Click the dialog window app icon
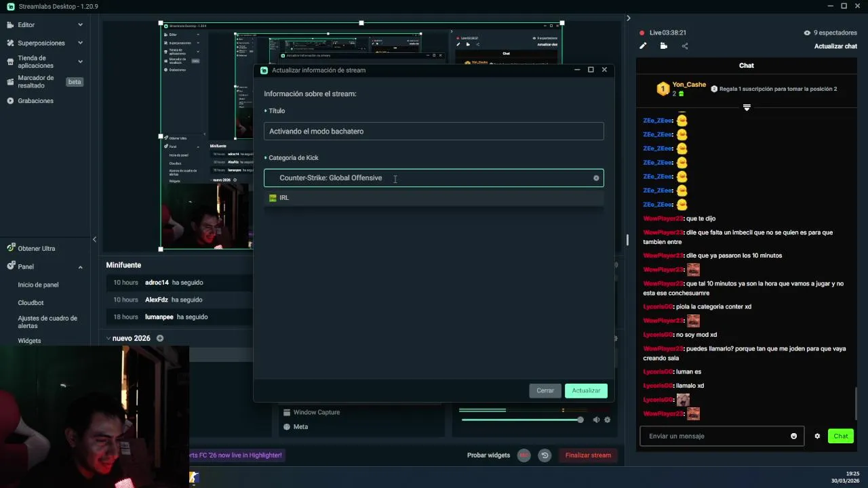Viewport: 868px width, 488px height. [x=264, y=70]
